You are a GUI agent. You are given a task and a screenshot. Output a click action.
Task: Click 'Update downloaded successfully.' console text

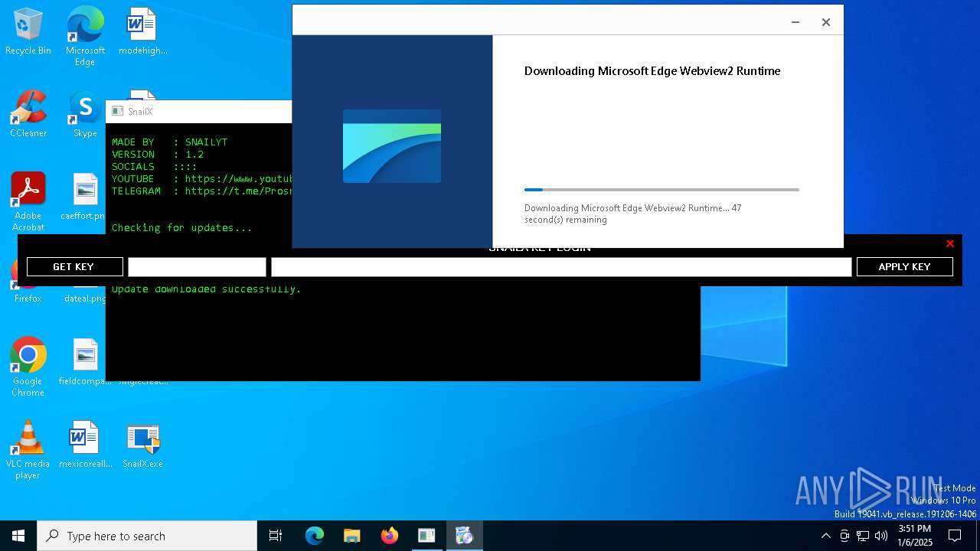coord(207,289)
